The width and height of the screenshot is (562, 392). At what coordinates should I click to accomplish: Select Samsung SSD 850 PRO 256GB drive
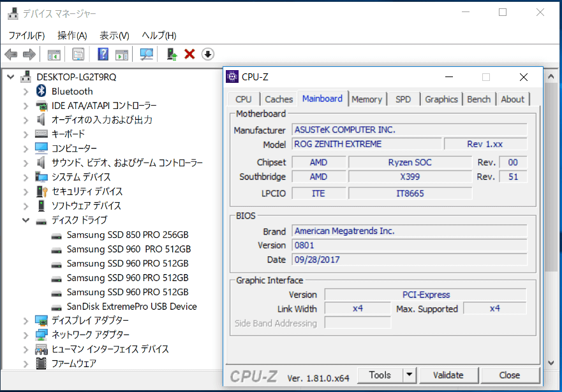(x=128, y=235)
